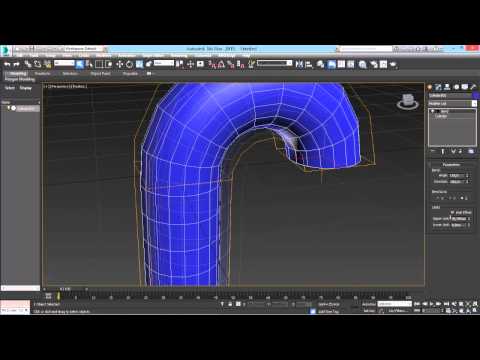Viewport: 480px width, 360px height.
Task: Switch to the Utilities command panel tab
Action: [x=473, y=87]
